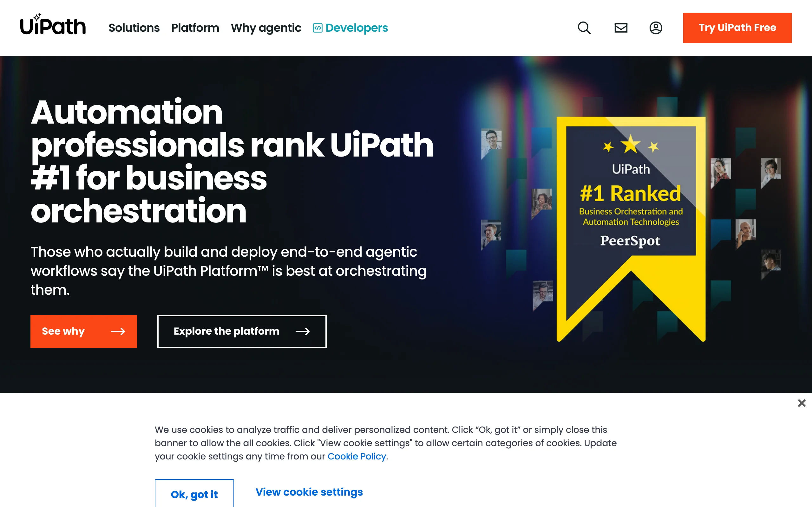Dismiss cookie banner with X icon
Image resolution: width=812 pixels, height=507 pixels.
click(802, 403)
